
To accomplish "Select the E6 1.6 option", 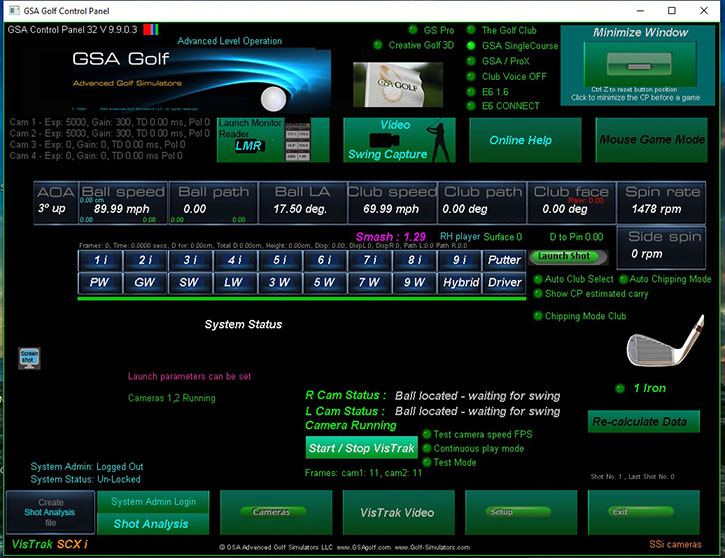I will tap(471, 92).
